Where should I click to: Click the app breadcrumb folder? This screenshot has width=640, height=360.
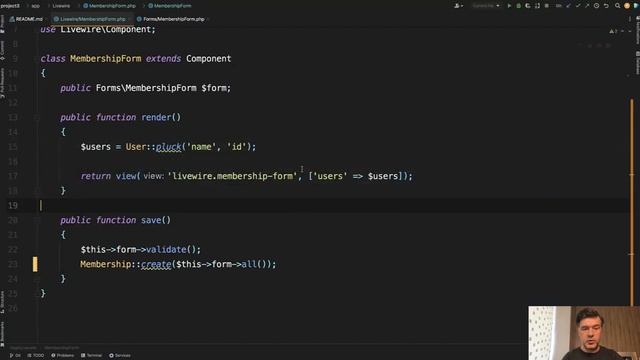tap(36, 6)
